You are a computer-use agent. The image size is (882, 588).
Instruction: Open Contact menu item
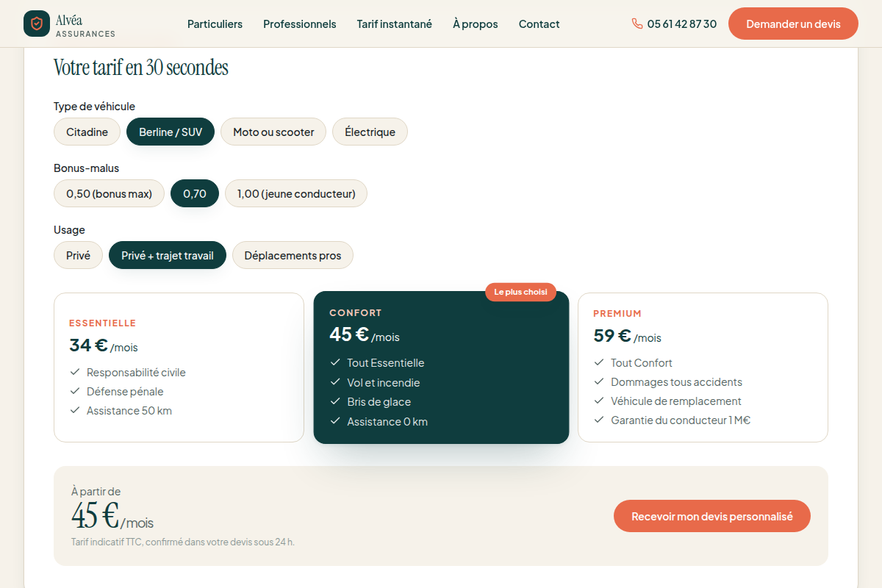[x=539, y=24]
